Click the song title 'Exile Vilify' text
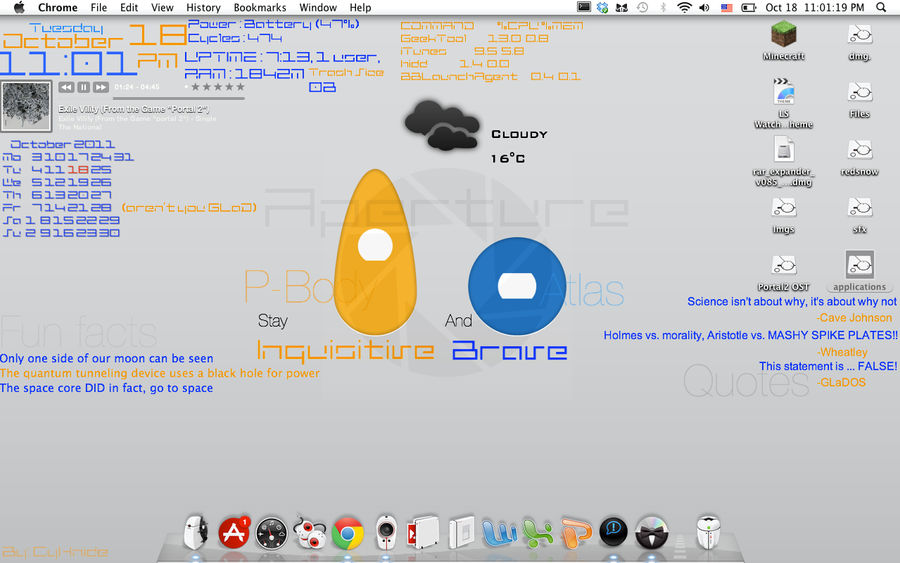 point(134,109)
